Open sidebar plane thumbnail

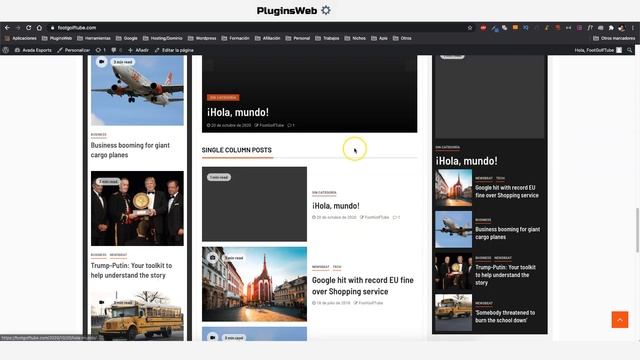coord(453,229)
